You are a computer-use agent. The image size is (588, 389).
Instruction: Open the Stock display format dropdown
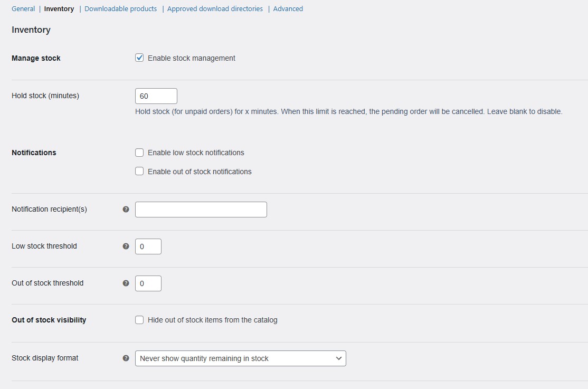(x=240, y=358)
